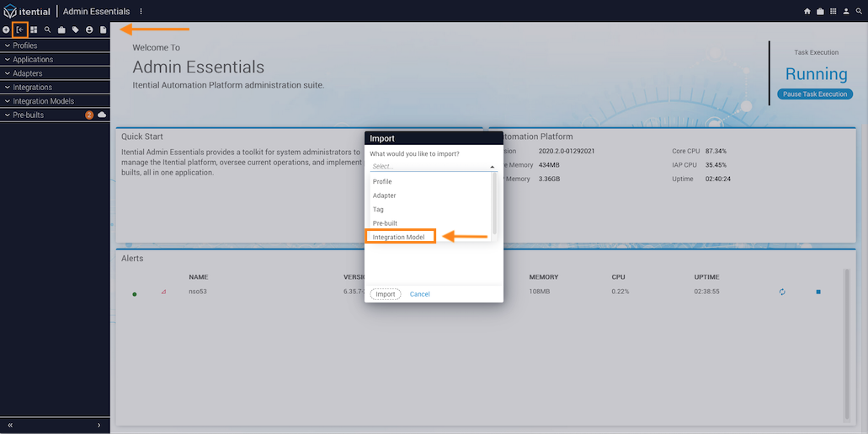This screenshot has width=868, height=434.
Task: Click the 3.36GB memory value
Action: tap(549, 179)
